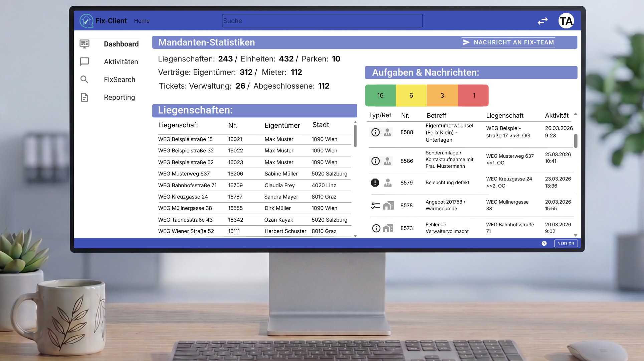This screenshot has height=361, width=644.
Task: Click the Dashboard monitor icon in sidebar
Action: pos(84,44)
